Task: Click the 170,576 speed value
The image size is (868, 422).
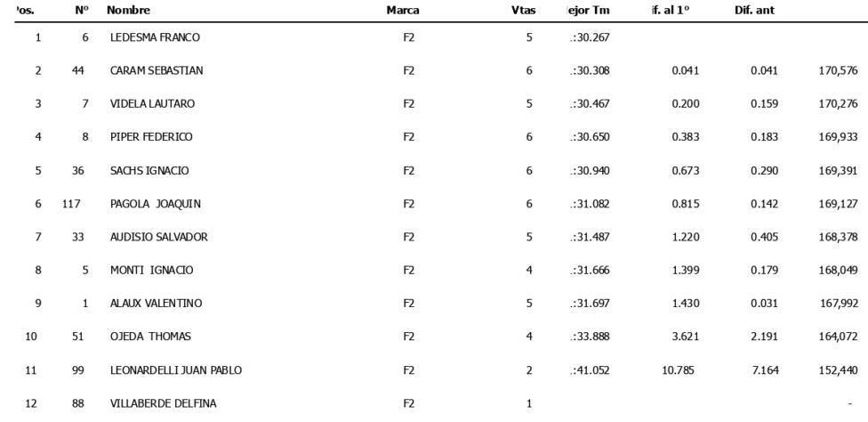Action: (837, 70)
